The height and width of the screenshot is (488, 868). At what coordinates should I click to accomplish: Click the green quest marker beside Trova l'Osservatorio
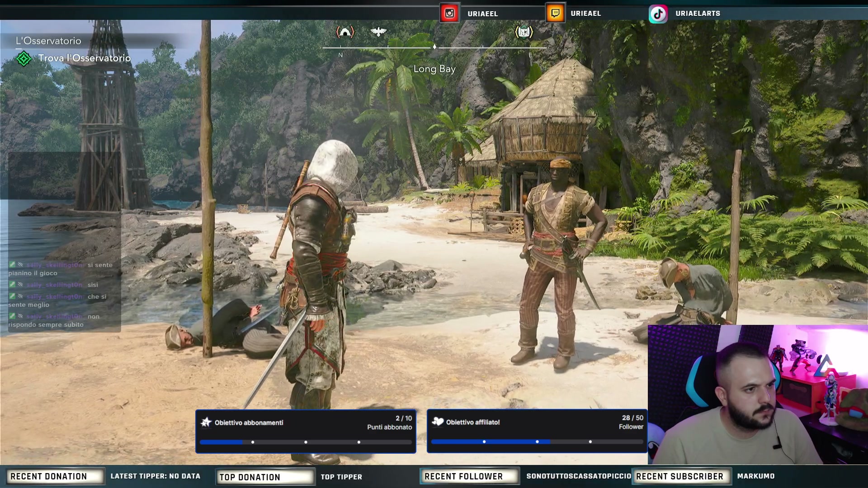pyautogui.click(x=24, y=58)
